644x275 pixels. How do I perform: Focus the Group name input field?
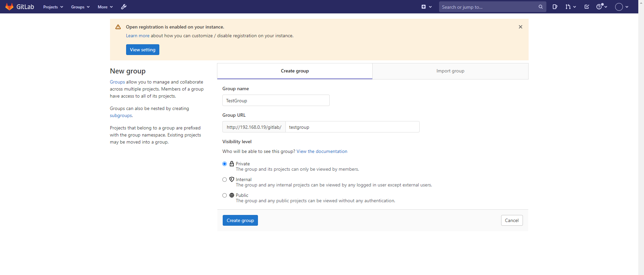pyautogui.click(x=276, y=100)
